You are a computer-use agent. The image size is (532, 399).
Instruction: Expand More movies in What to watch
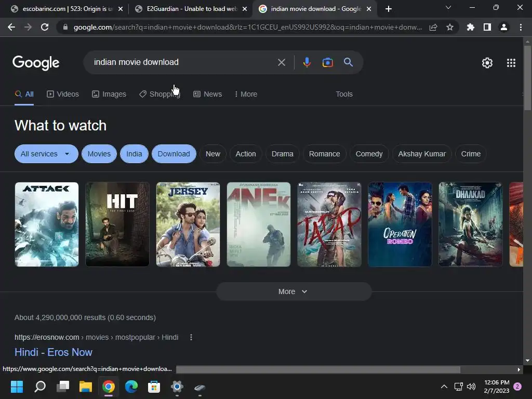coord(294,291)
